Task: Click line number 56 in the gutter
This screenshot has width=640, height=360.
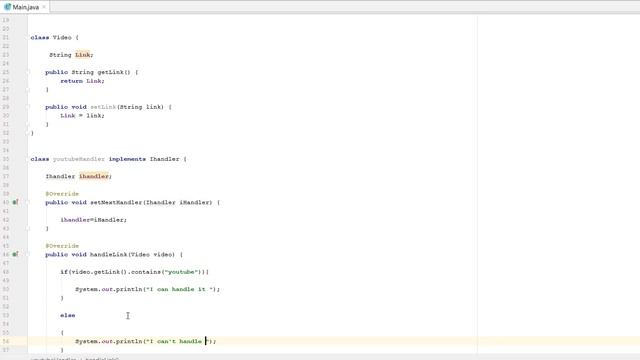Action: coord(6,341)
